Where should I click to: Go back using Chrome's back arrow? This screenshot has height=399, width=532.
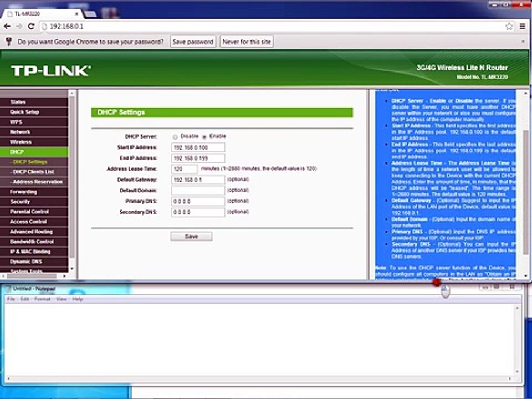click(x=7, y=27)
